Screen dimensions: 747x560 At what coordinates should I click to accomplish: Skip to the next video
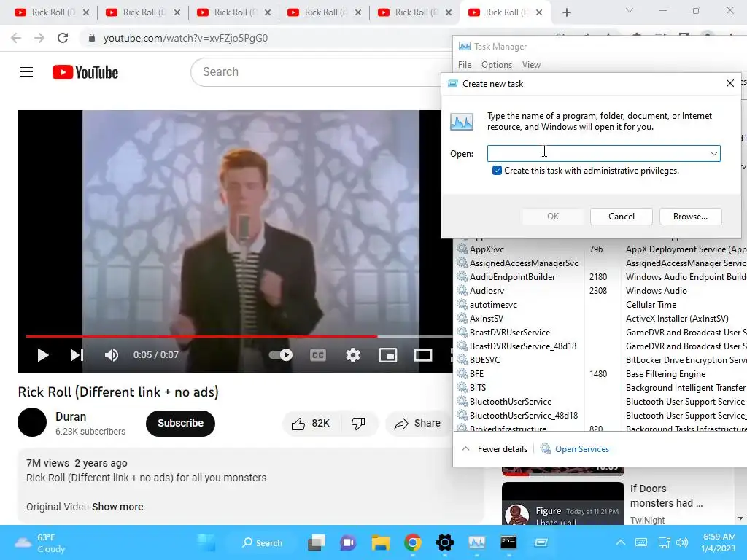[x=77, y=355]
